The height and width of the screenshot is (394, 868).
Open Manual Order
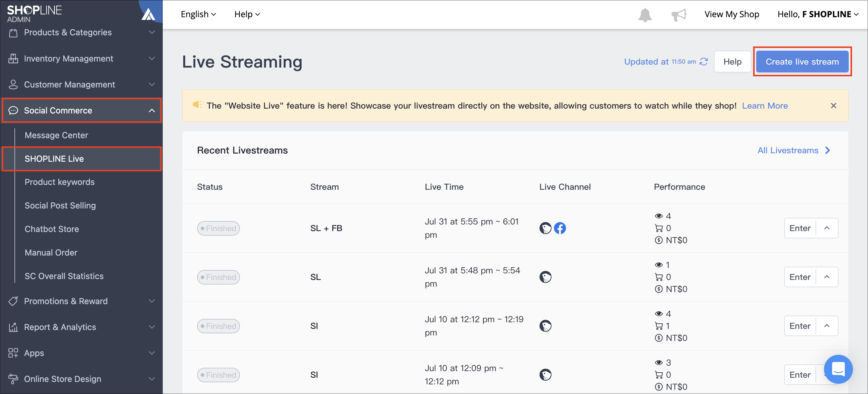coord(51,253)
